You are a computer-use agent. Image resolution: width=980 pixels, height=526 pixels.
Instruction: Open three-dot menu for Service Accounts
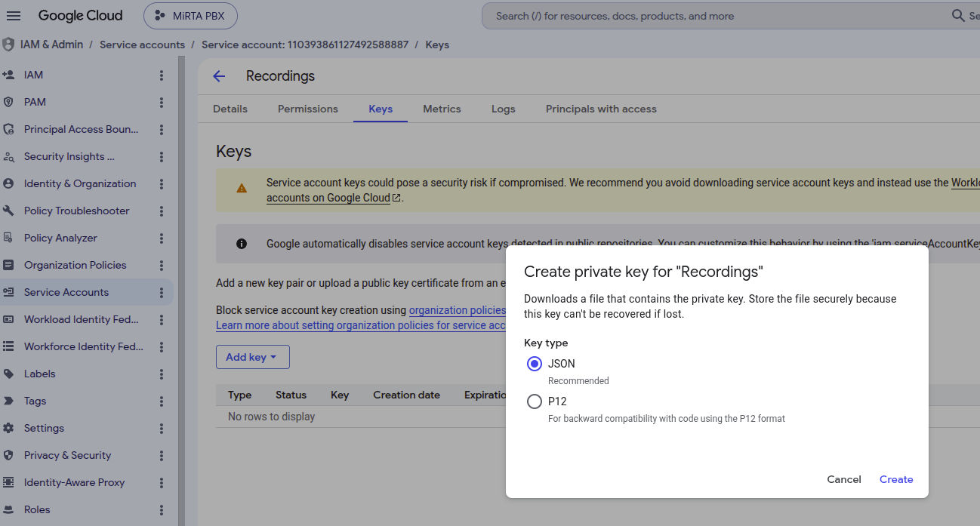161,293
